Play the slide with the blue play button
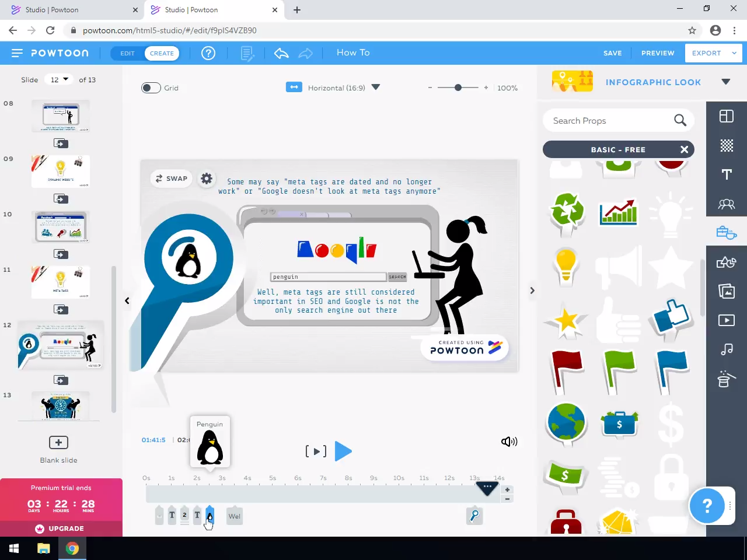This screenshot has height=560, width=747. coord(343,451)
